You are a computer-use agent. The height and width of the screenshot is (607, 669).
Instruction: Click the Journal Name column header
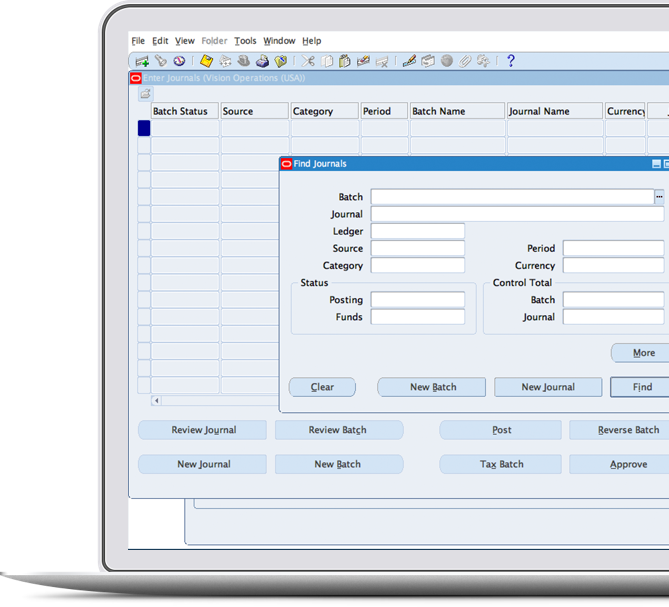555,111
